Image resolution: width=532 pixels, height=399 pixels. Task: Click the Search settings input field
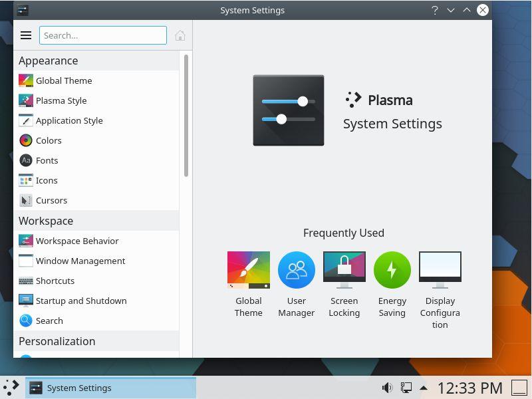tap(103, 35)
